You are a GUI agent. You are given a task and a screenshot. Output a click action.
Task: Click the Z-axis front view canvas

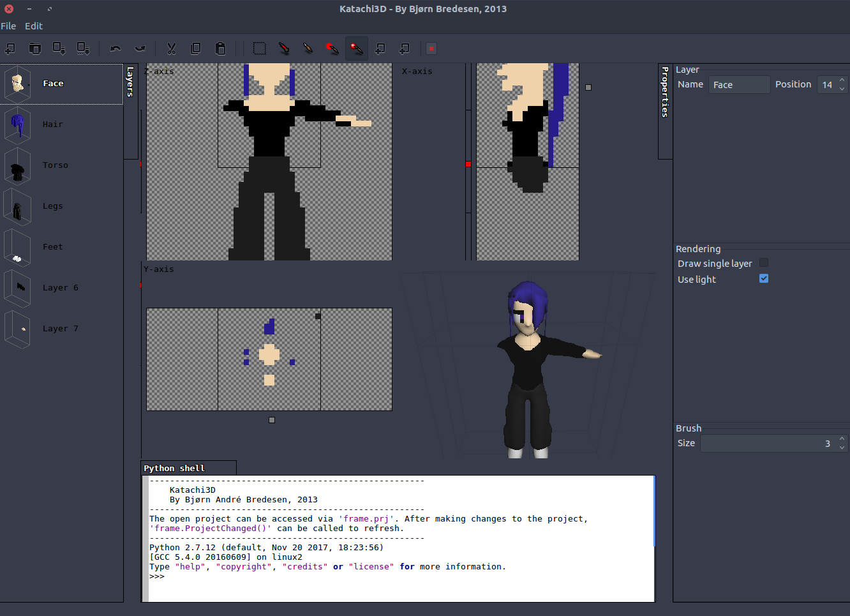coord(269,162)
